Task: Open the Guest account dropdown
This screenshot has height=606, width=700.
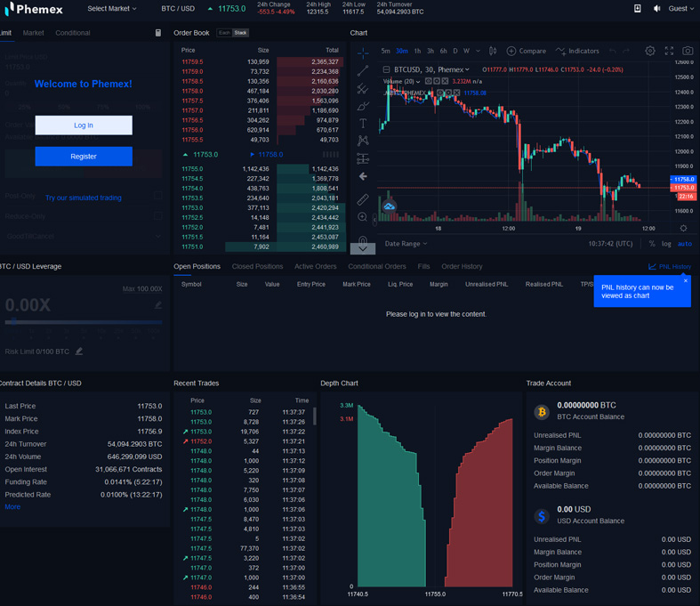Action: 680,9
